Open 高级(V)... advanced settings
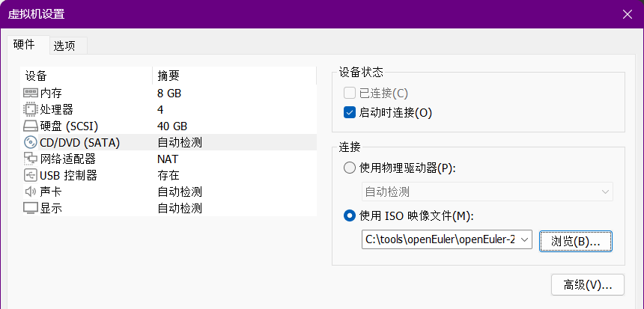The width and height of the screenshot is (644, 309). (x=587, y=284)
